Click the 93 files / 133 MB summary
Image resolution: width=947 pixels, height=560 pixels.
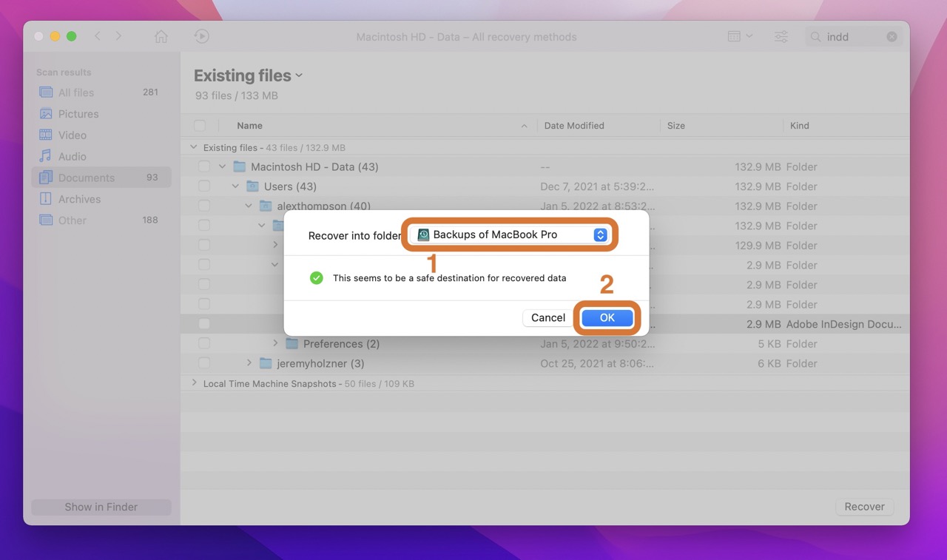(236, 95)
